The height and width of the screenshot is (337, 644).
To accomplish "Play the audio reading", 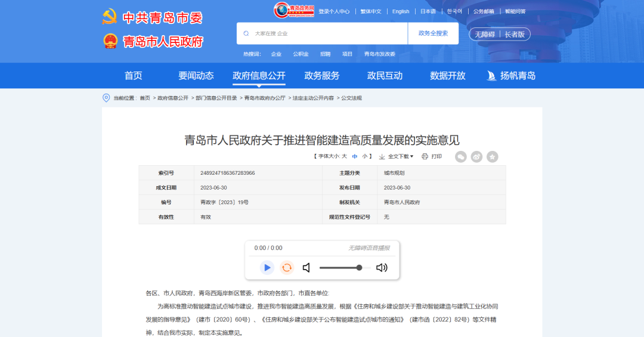I will (x=267, y=268).
